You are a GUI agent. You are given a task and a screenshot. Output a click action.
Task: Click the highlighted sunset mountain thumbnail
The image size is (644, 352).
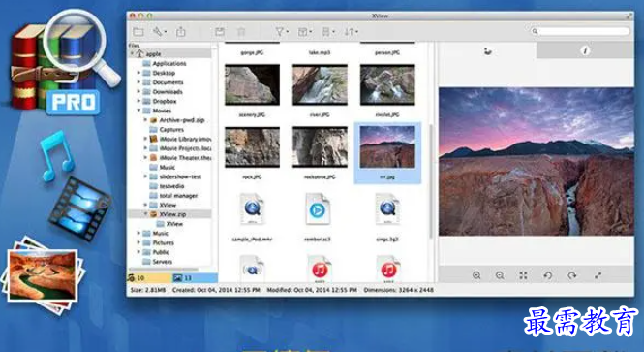point(387,147)
